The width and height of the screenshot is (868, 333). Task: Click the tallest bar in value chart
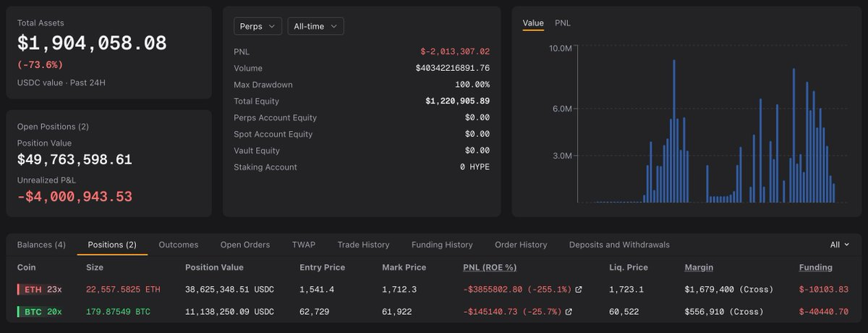pyautogui.click(x=673, y=131)
